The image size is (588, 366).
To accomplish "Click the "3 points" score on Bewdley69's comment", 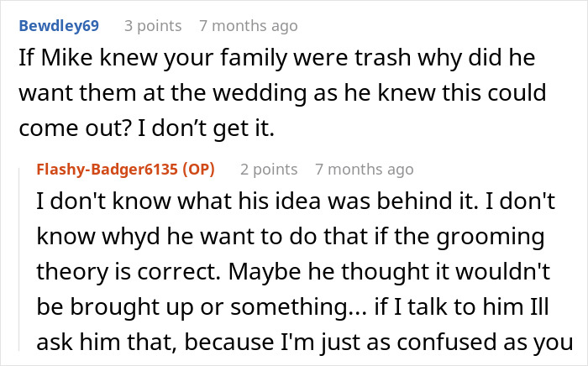I will pos(153,26).
